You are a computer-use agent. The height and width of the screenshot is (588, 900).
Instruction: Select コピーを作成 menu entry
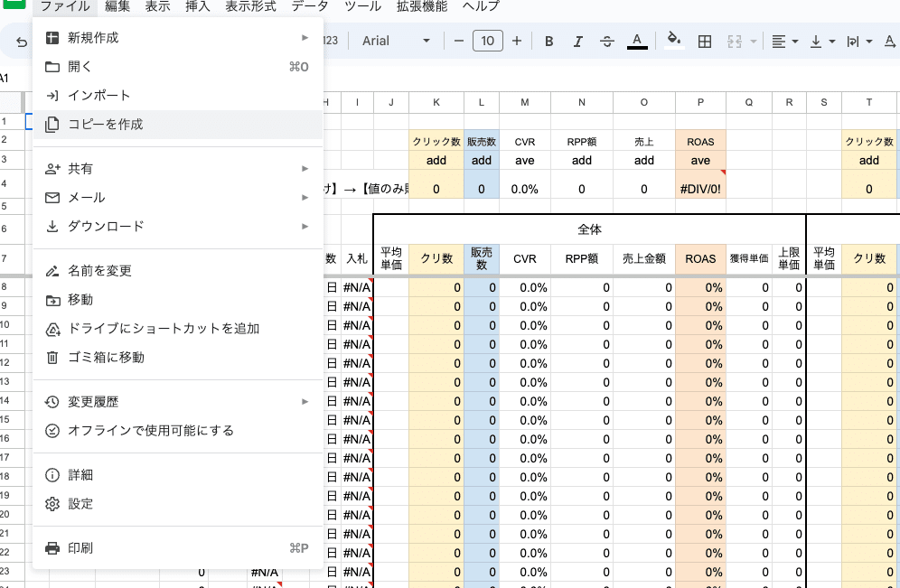pyautogui.click(x=178, y=124)
